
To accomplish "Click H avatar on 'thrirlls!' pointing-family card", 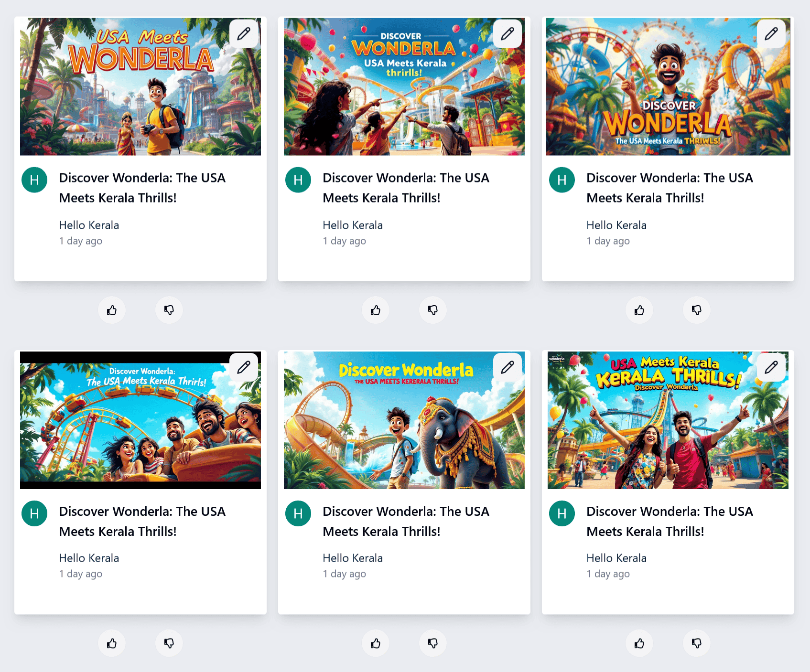I will tap(298, 180).
